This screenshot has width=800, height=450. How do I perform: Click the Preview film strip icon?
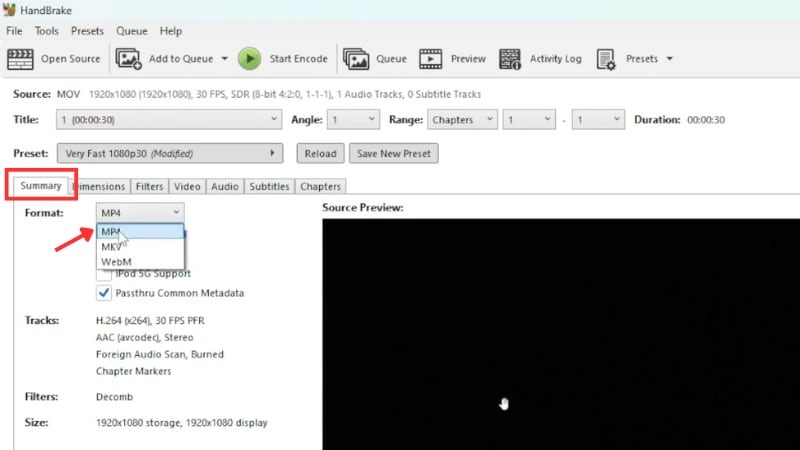click(x=431, y=59)
